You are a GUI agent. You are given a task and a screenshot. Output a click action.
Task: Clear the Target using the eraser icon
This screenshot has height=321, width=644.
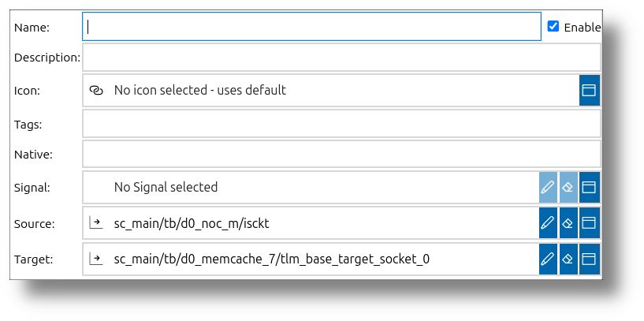click(x=568, y=259)
